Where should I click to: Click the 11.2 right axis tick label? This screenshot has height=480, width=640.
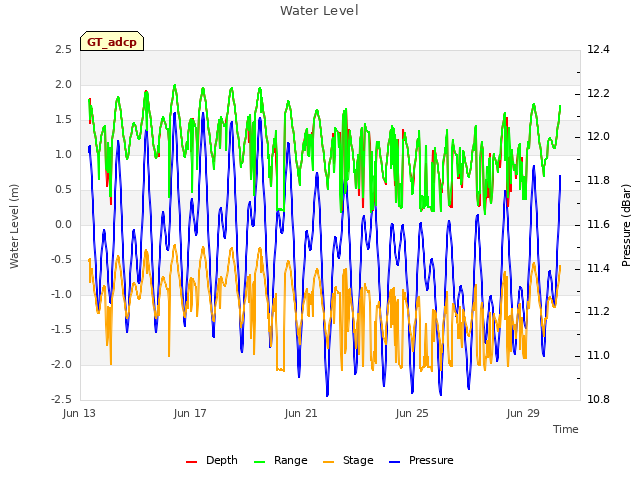point(598,312)
